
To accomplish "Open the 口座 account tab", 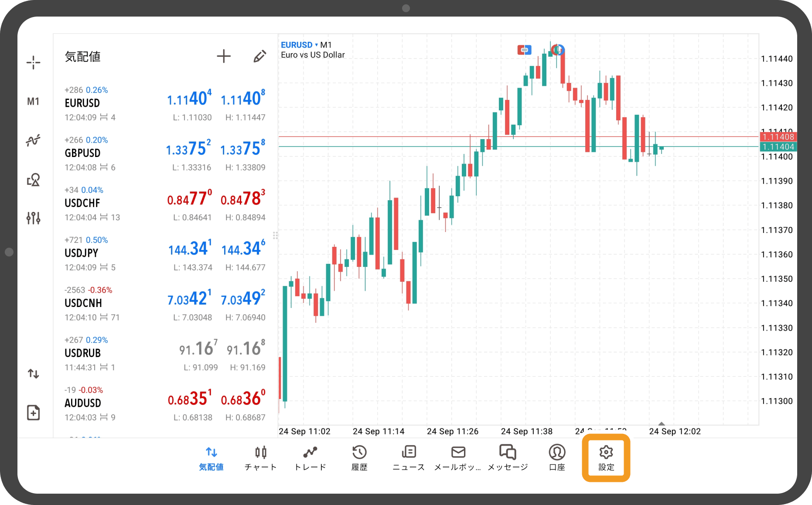I will click(x=557, y=458).
